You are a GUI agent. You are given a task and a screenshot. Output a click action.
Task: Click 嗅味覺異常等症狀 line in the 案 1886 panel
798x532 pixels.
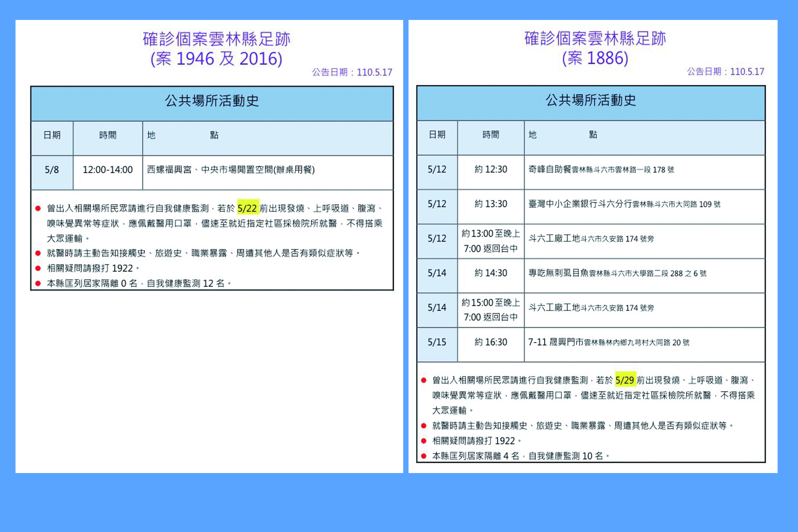[x=593, y=395]
